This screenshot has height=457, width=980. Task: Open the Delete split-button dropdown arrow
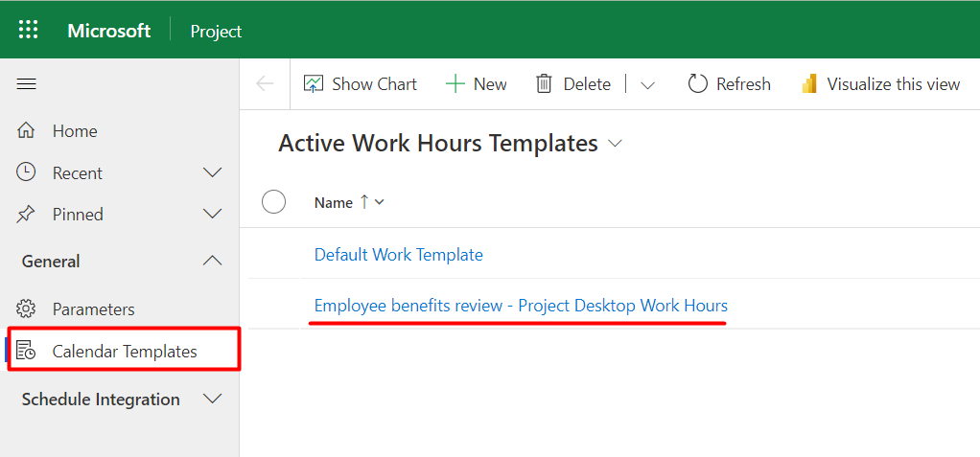[647, 85]
